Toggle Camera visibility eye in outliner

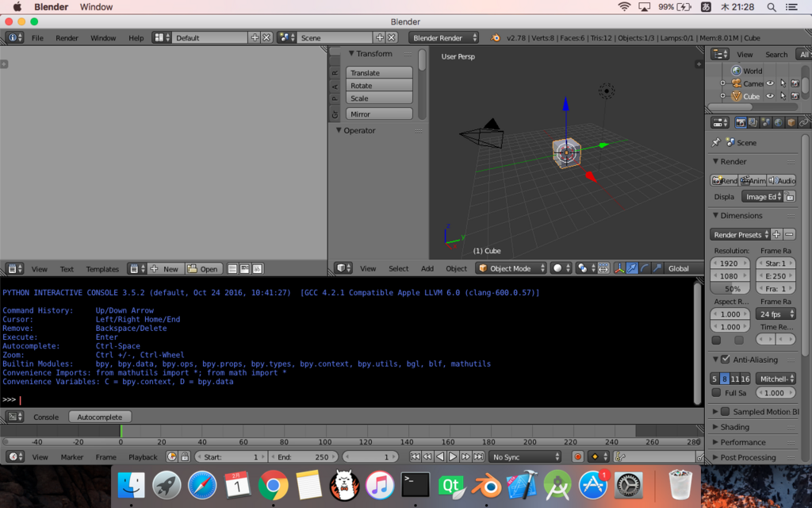[770, 83]
